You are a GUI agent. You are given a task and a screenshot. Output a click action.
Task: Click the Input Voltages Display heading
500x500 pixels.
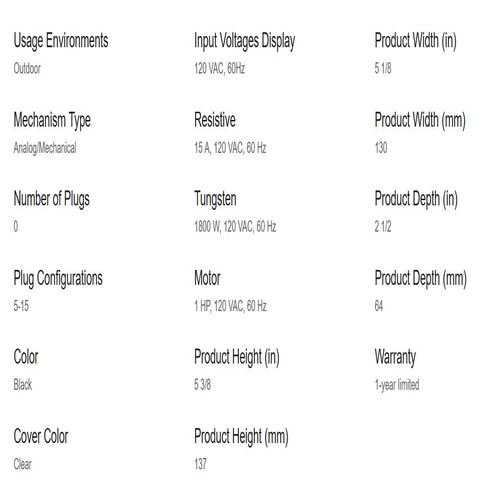tap(245, 41)
